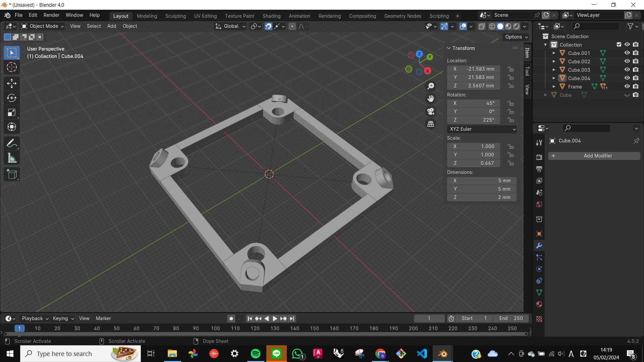Open the Edit menu
The width and height of the screenshot is (644, 362).
tap(33, 15)
